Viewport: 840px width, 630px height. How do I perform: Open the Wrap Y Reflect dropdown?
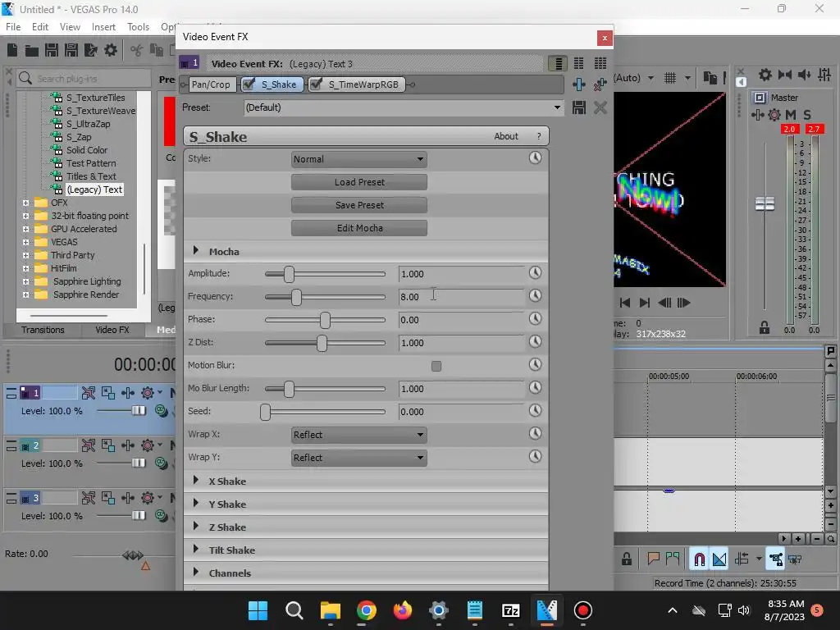(x=359, y=458)
